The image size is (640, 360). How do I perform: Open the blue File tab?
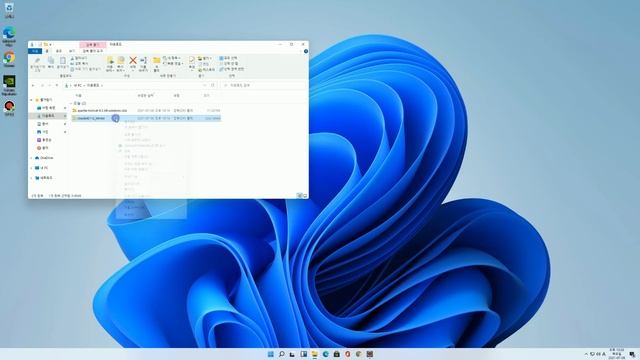click(x=35, y=51)
